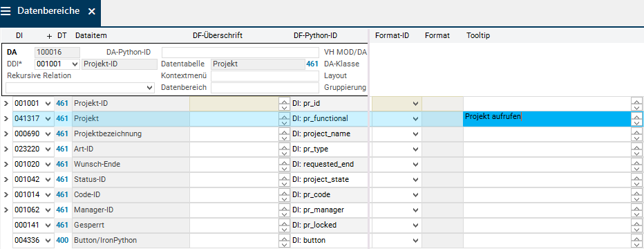Expand the 001042 Status-ID row
Viewport: 644px width, 249px height.
(x=6, y=180)
